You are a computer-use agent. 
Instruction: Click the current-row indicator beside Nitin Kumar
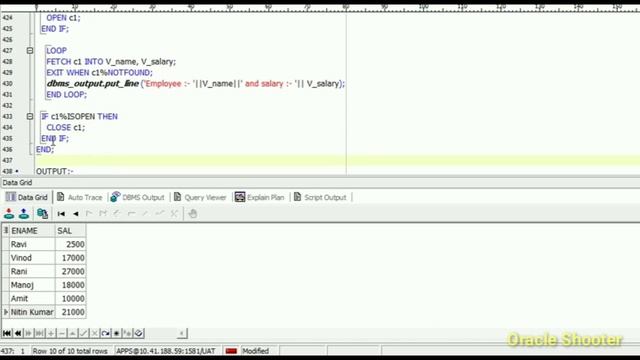pyautogui.click(x=6, y=312)
